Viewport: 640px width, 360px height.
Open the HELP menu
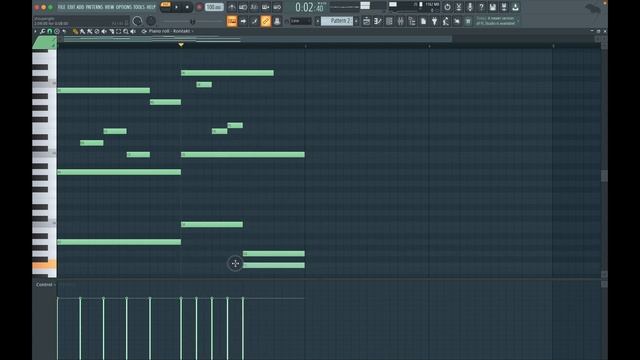(x=151, y=7)
